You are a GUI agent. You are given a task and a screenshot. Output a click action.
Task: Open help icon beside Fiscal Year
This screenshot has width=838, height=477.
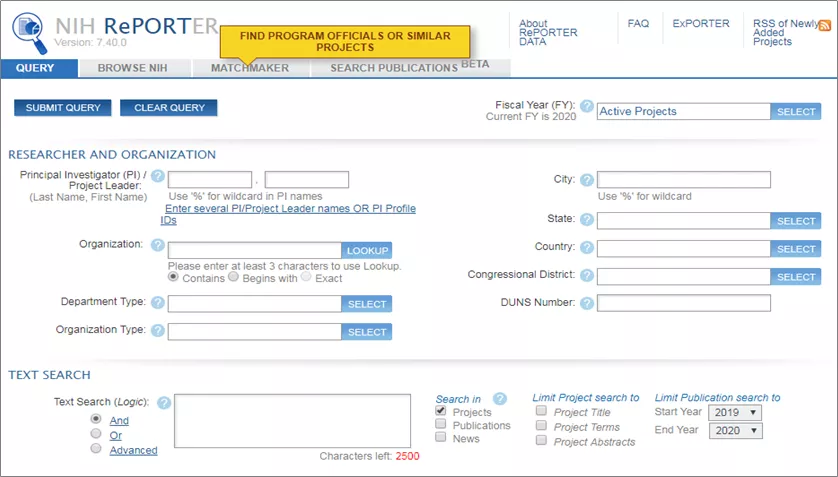click(x=586, y=107)
